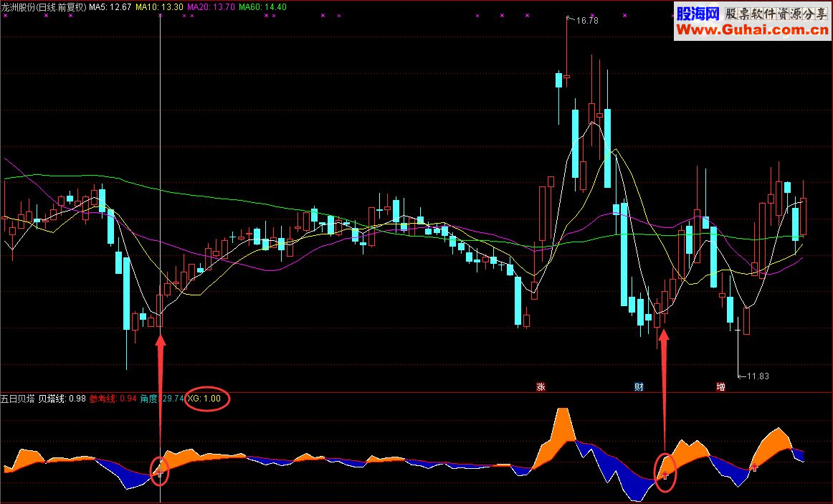Select the 贝塔线: 0.98 indicator value
The height and width of the screenshot is (504, 833).
tap(62, 399)
